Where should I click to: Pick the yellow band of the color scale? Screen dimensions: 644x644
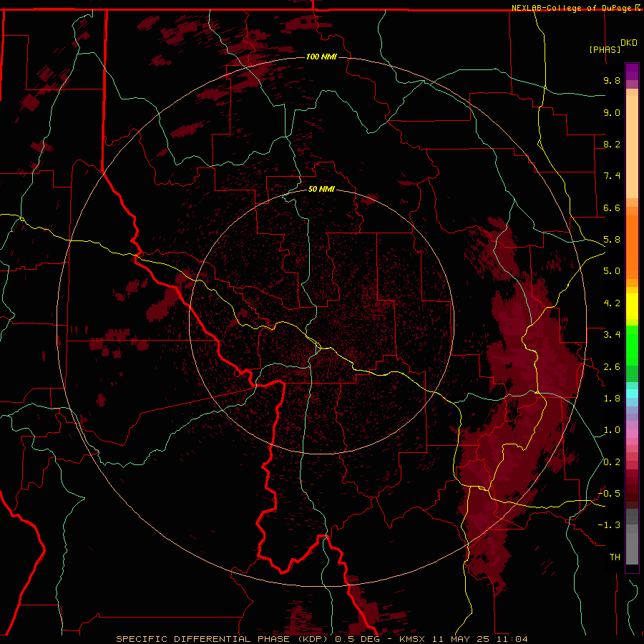[x=632, y=306]
